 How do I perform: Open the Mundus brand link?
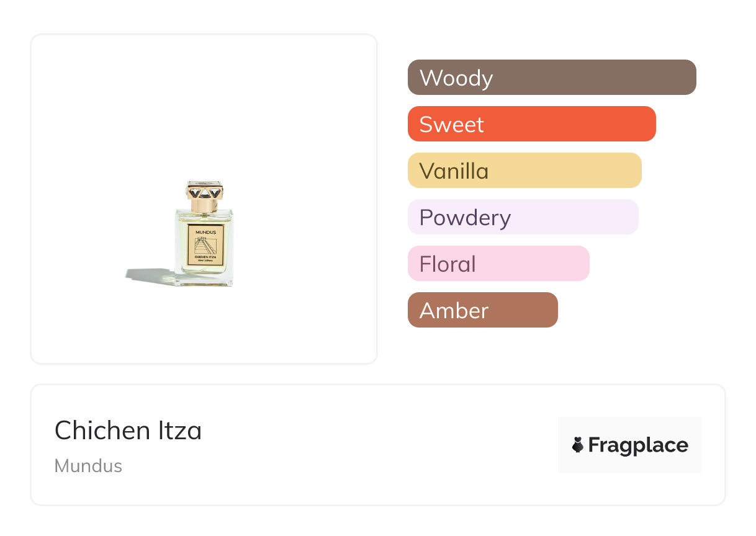[88, 466]
